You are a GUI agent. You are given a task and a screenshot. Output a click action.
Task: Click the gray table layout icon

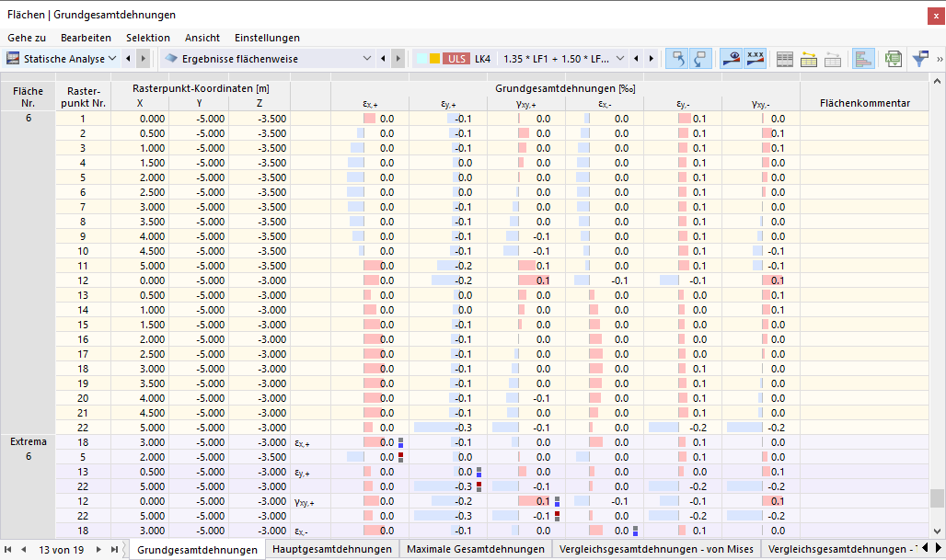[x=785, y=59]
